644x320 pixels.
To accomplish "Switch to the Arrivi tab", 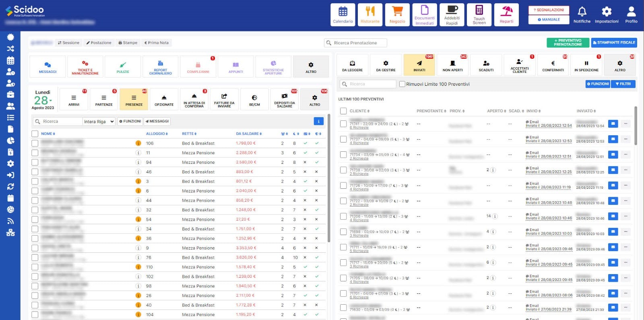I will [74, 99].
